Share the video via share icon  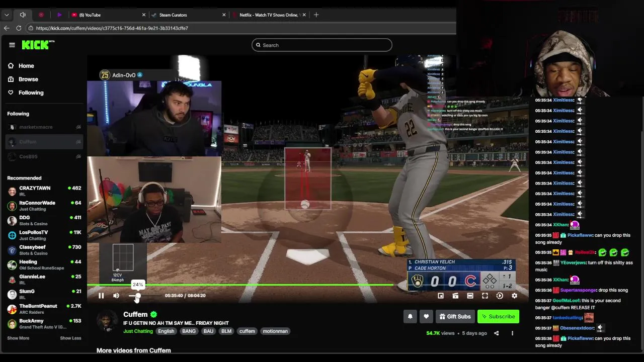tap(496, 333)
